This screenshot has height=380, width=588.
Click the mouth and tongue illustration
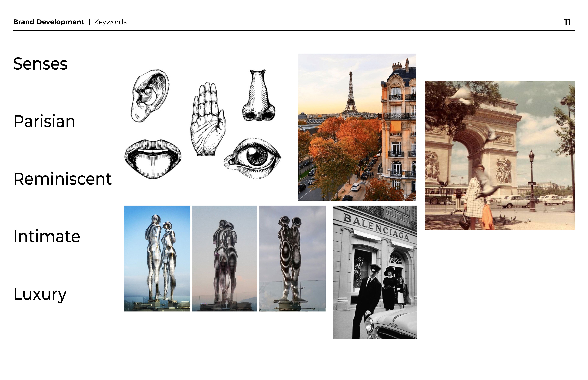click(153, 159)
